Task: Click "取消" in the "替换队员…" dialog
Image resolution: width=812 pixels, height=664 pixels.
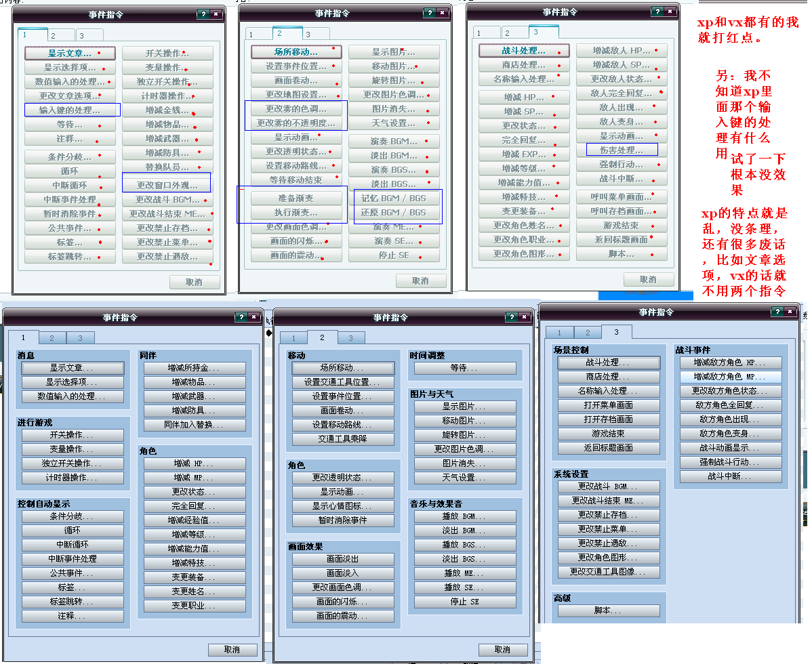Action: click(195, 282)
